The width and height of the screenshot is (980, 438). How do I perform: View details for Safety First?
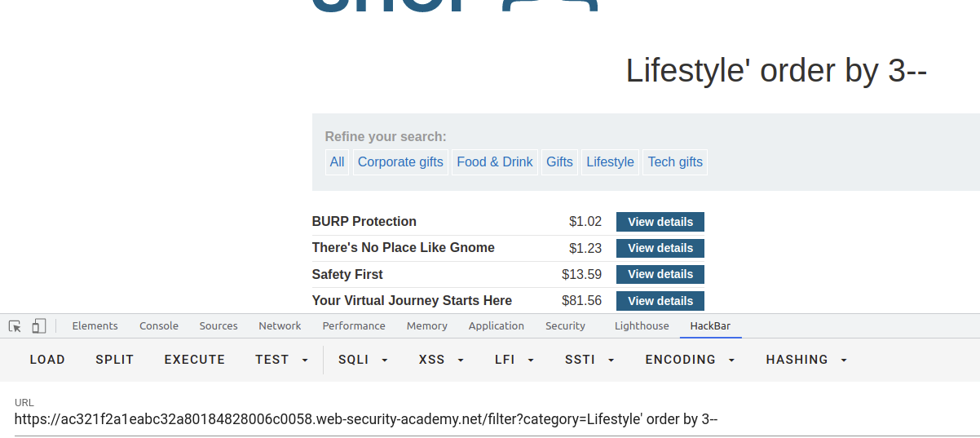point(660,274)
